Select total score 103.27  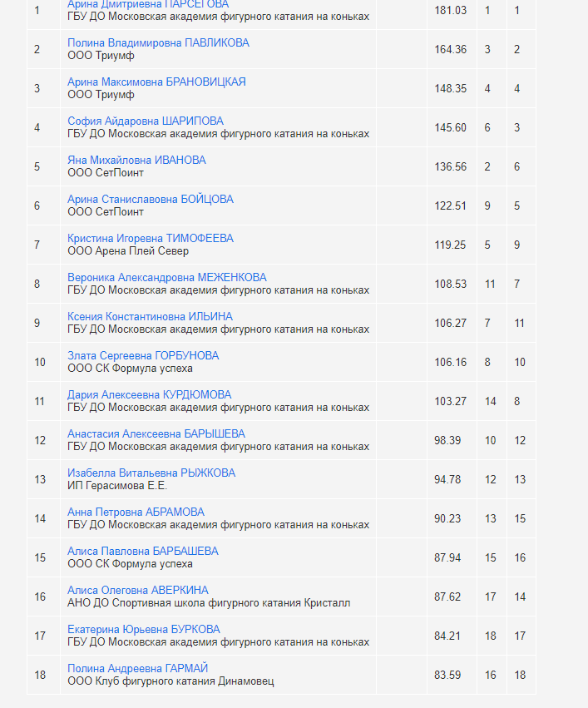point(451,401)
